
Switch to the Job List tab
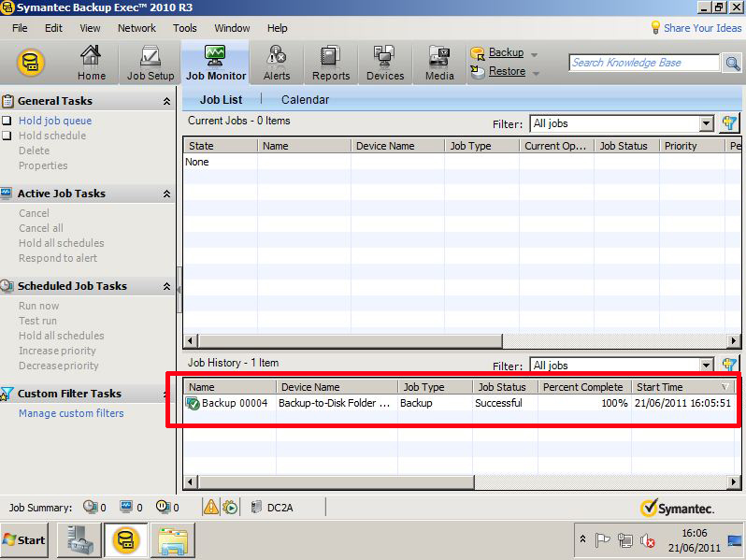point(221,100)
